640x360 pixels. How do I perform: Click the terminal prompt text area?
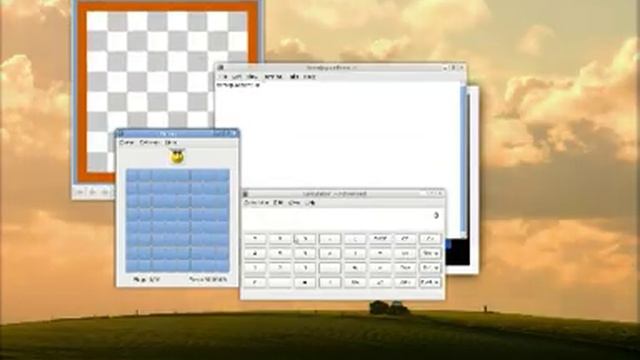coord(238,85)
